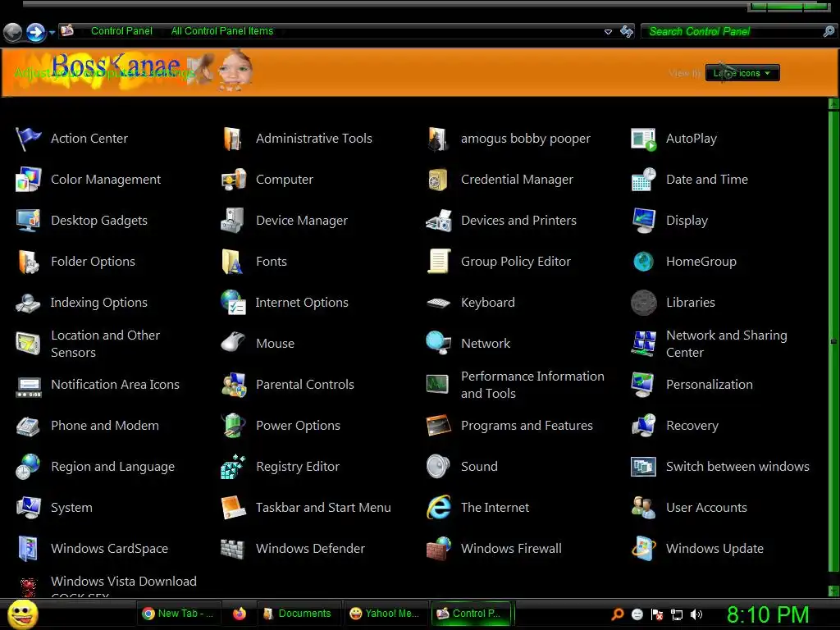Viewport: 840px width, 630px height.
Task: Open AutoPlay icon
Action: click(643, 139)
